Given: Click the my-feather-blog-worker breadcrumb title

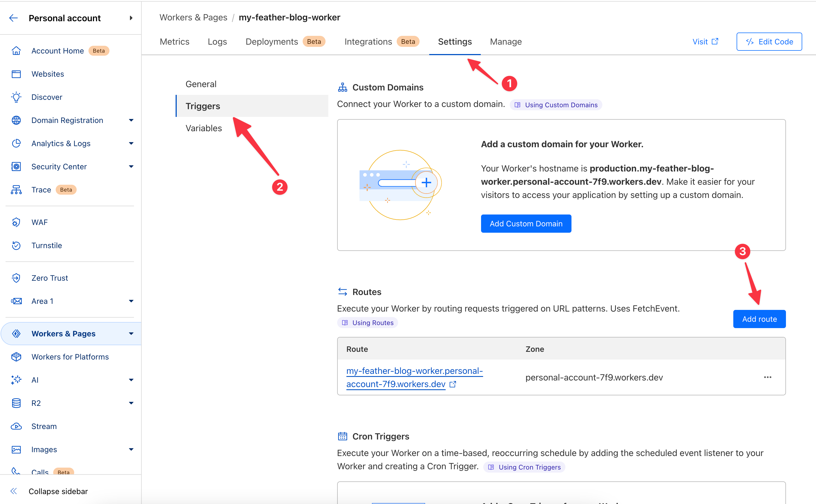Looking at the screenshot, I should pos(289,17).
